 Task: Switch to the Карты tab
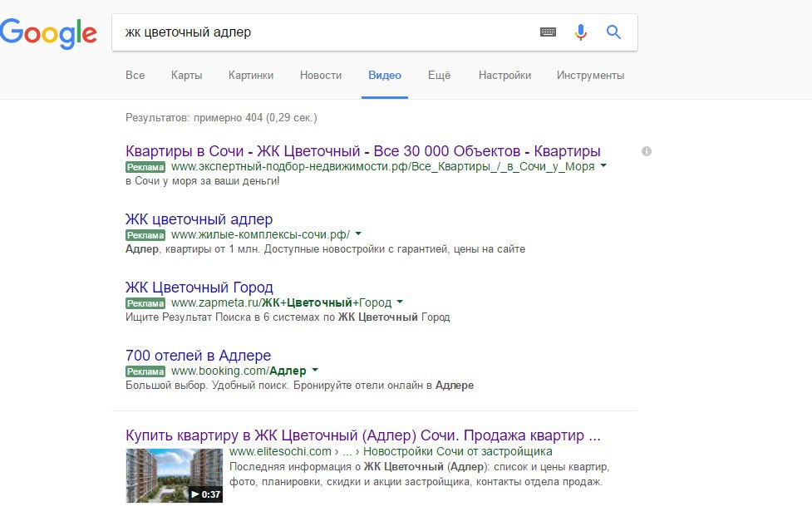coord(186,75)
